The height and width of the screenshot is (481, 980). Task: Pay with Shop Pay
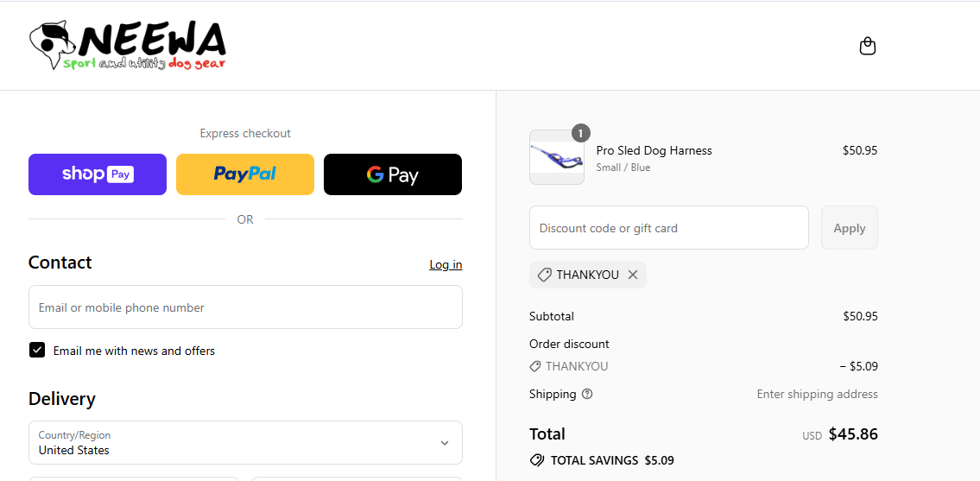coord(98,174)
